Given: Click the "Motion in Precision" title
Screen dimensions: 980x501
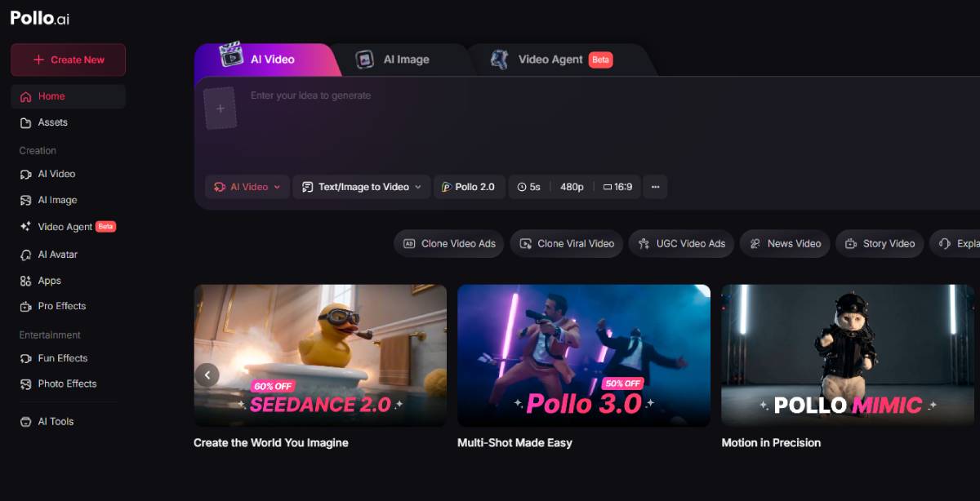Looking at the screenshot, I should pos(771,443).
